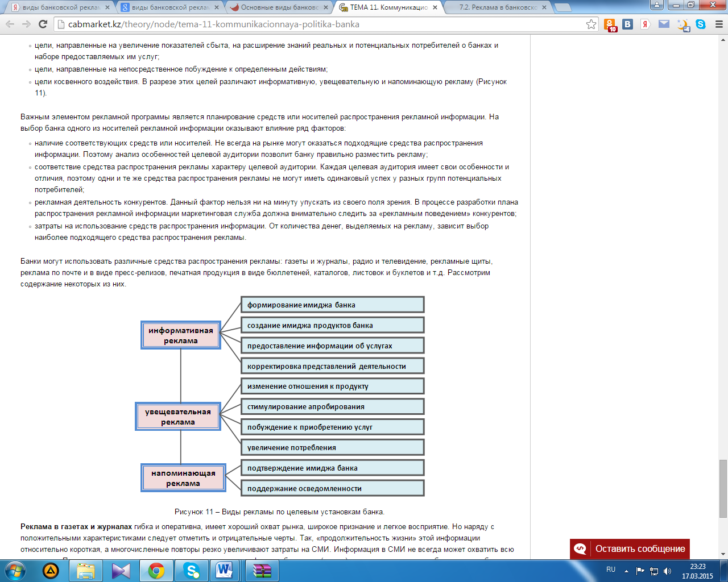Click the scrollbar up arrow

[x=723, y=39]
